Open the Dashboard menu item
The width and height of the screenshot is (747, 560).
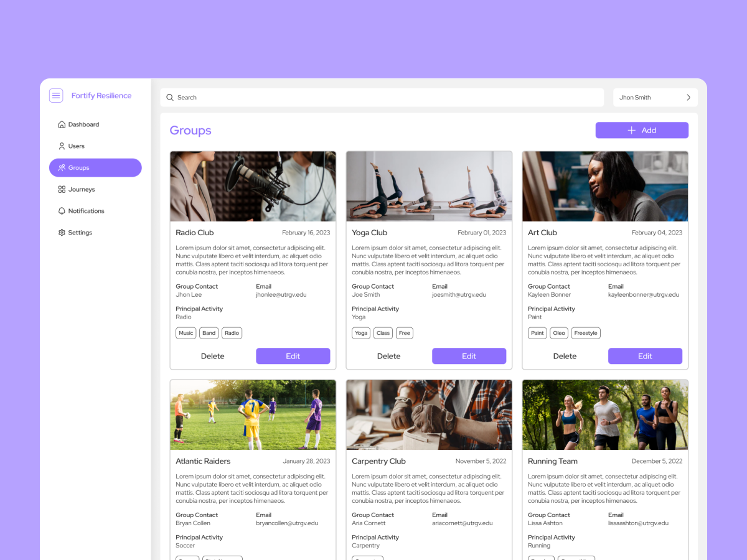95,124
